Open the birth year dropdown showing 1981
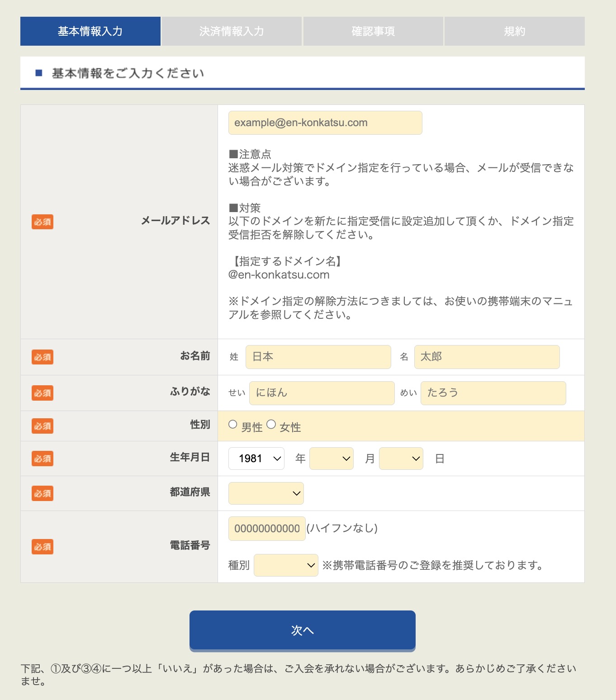 click(256, 459)
